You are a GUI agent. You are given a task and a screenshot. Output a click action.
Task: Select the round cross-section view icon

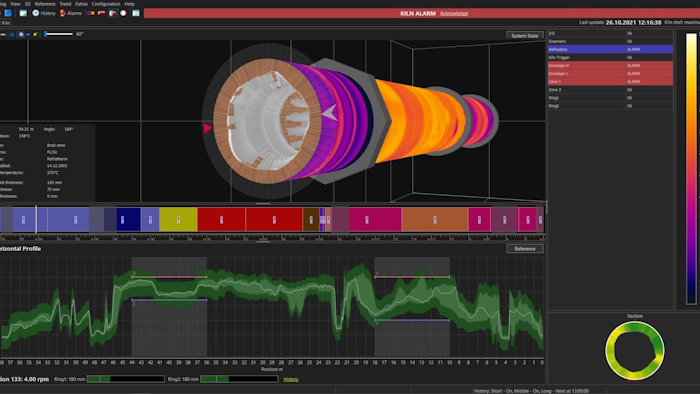pos(123,13)
